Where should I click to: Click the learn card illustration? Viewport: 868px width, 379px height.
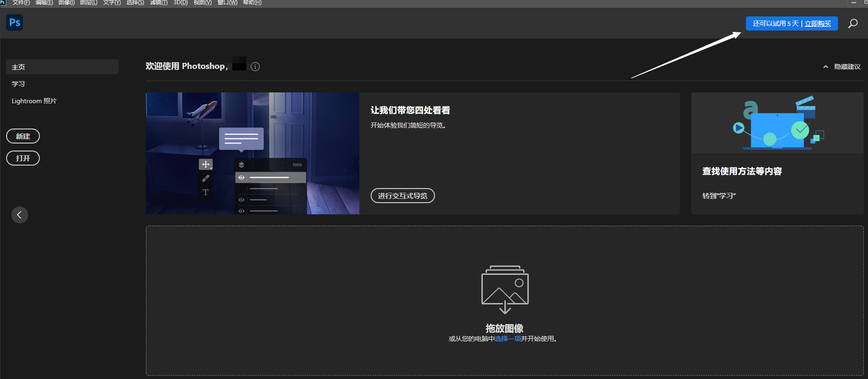click(x=777, y=123)
